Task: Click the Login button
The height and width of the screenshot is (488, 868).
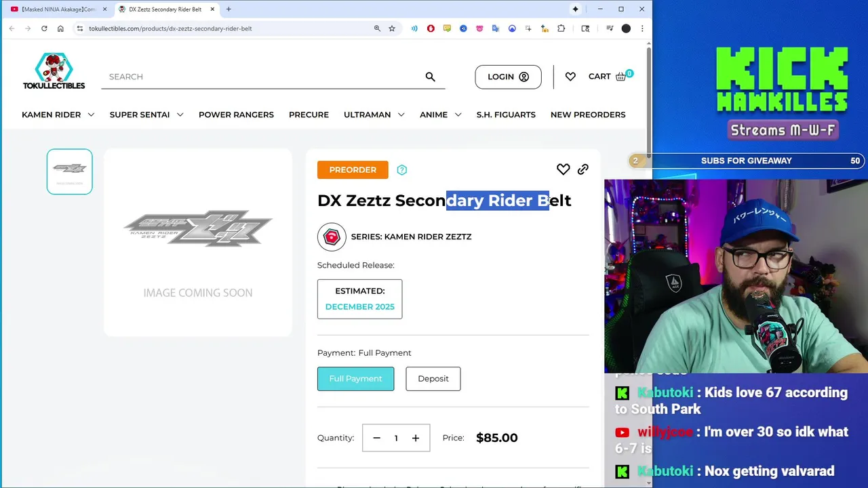Action: [x=508, y=77]
